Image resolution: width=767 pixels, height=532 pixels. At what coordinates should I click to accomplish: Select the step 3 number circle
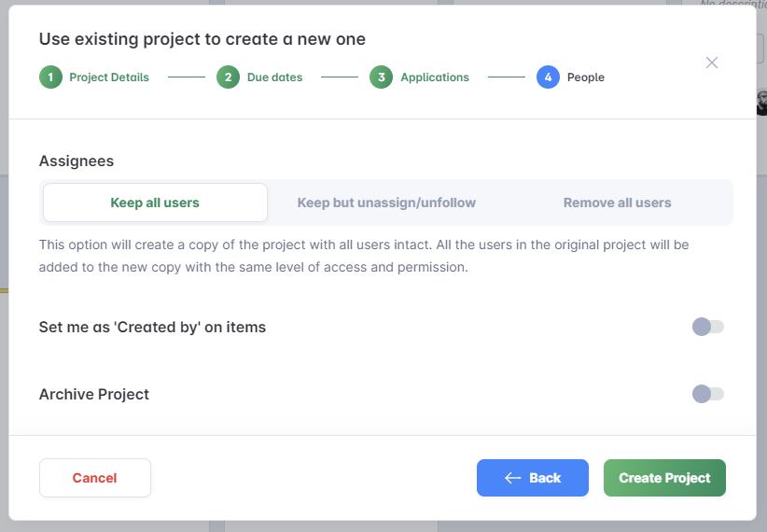coord(381,77)
